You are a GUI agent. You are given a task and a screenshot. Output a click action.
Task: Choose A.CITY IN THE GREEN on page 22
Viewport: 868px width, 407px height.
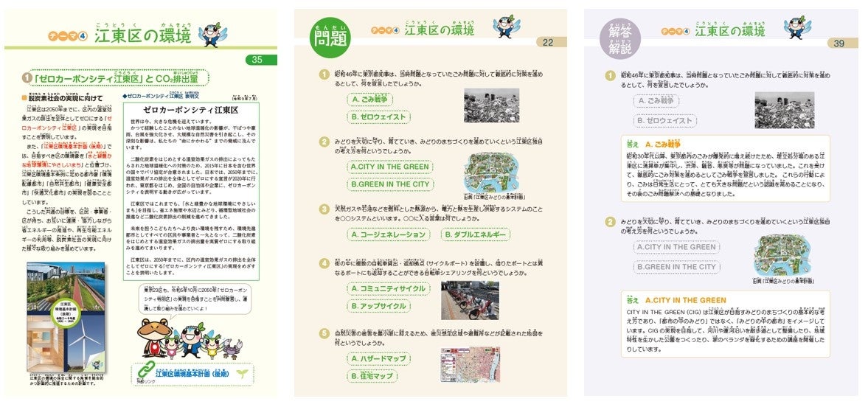[389, 167]
